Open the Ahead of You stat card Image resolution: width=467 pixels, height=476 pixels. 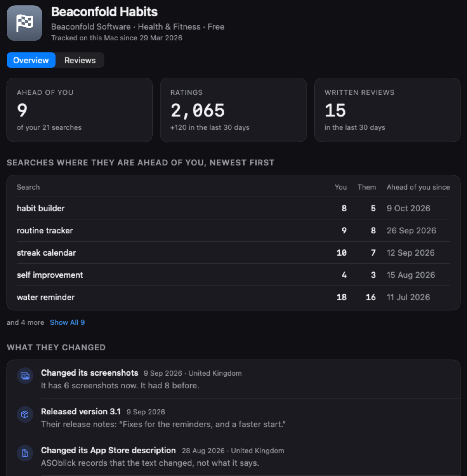[x=80, y=110]
